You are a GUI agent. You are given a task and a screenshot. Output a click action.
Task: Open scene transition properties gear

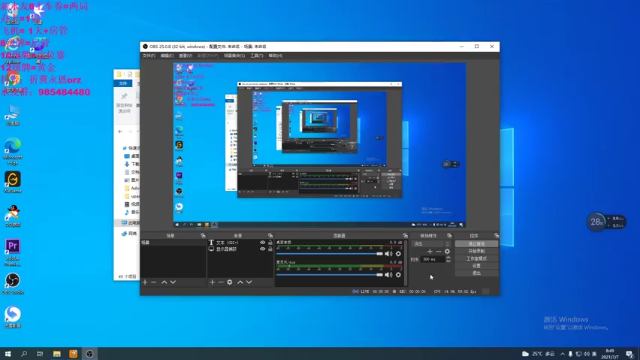pos(447,251)
